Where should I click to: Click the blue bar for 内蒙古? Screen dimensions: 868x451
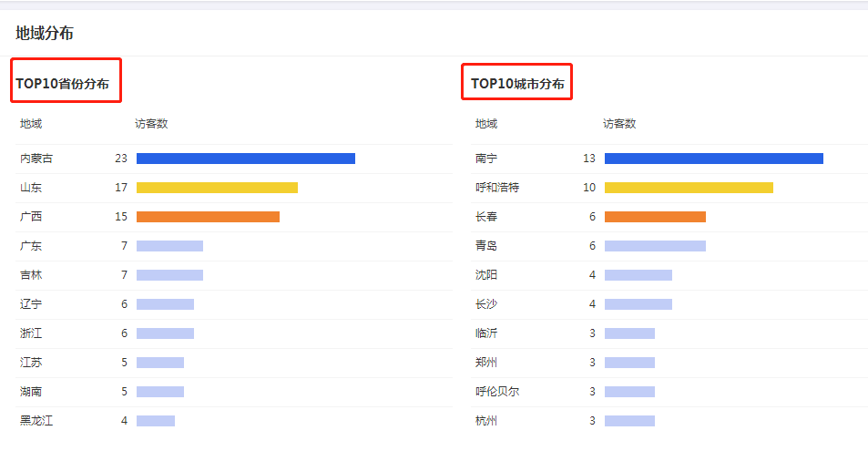[245, 159]
